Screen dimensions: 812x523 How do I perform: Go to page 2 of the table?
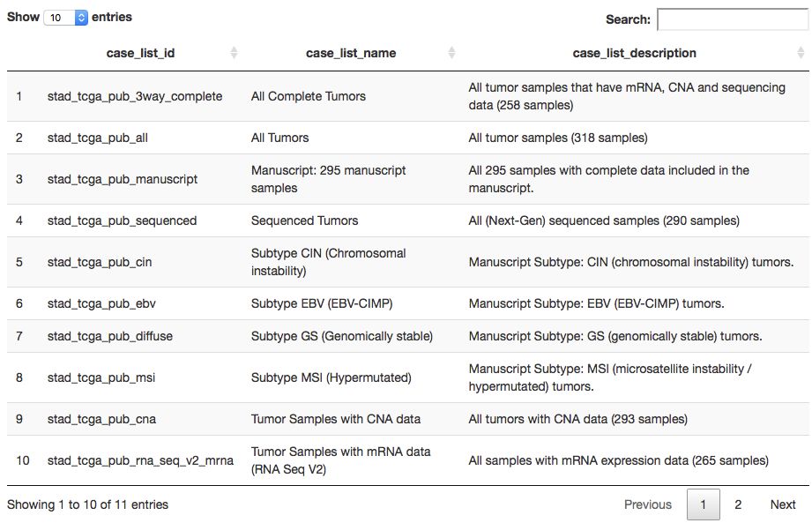738,504
